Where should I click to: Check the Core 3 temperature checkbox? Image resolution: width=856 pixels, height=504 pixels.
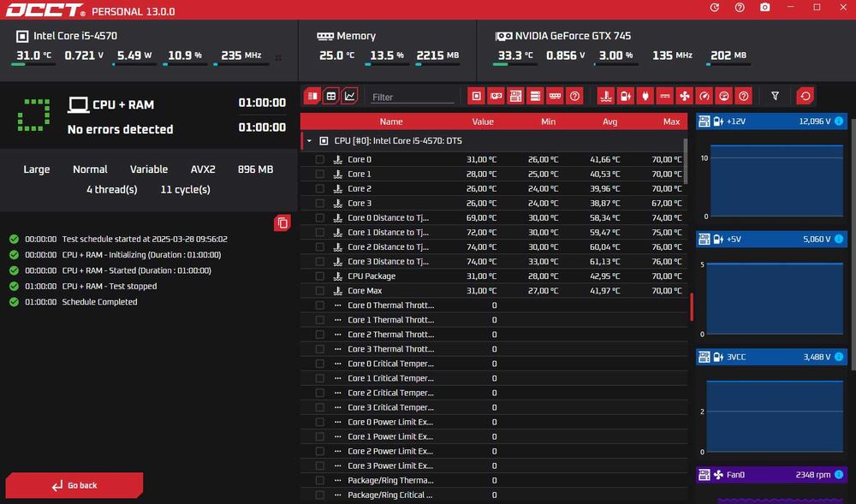(320, 203)
